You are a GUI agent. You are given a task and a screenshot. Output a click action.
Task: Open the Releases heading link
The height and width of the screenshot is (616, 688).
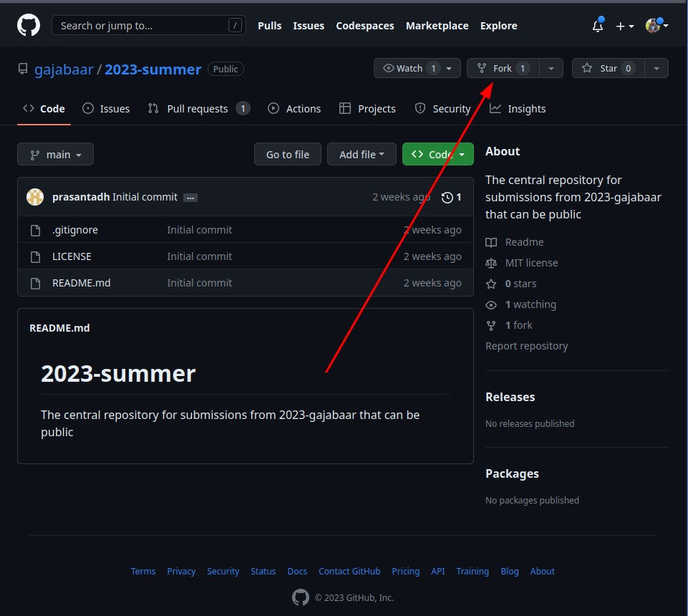(x=510, y=397)
